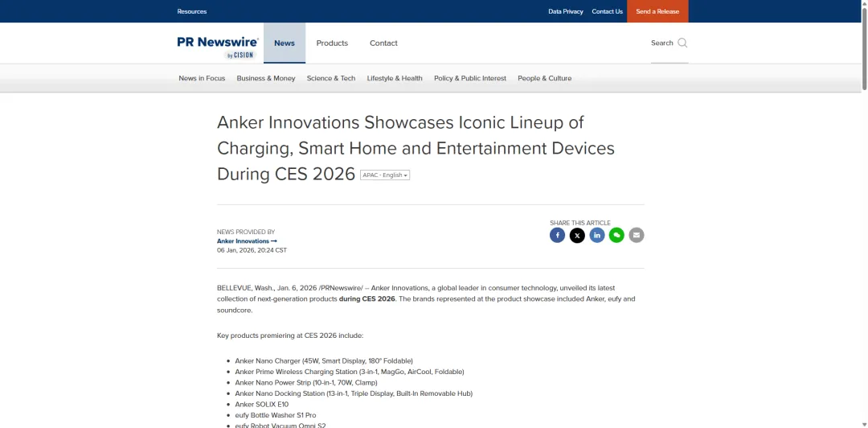Click the Contact Us link
Screen dimensions: 868x428
(607, 11)
